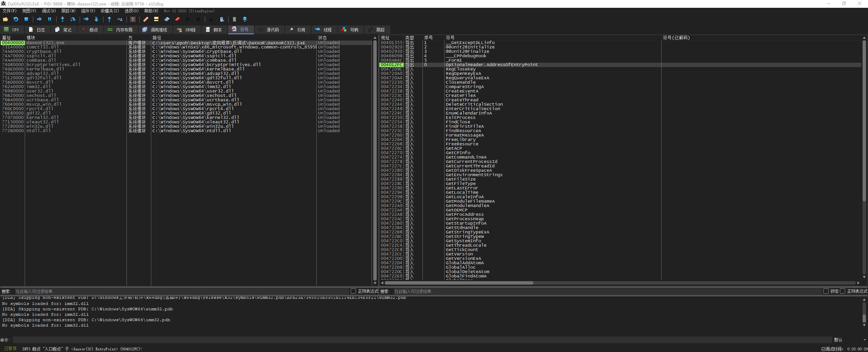Stop debugging with the blue square icon
Viewport: 868px width, 352px height.
tap(26, 19)
